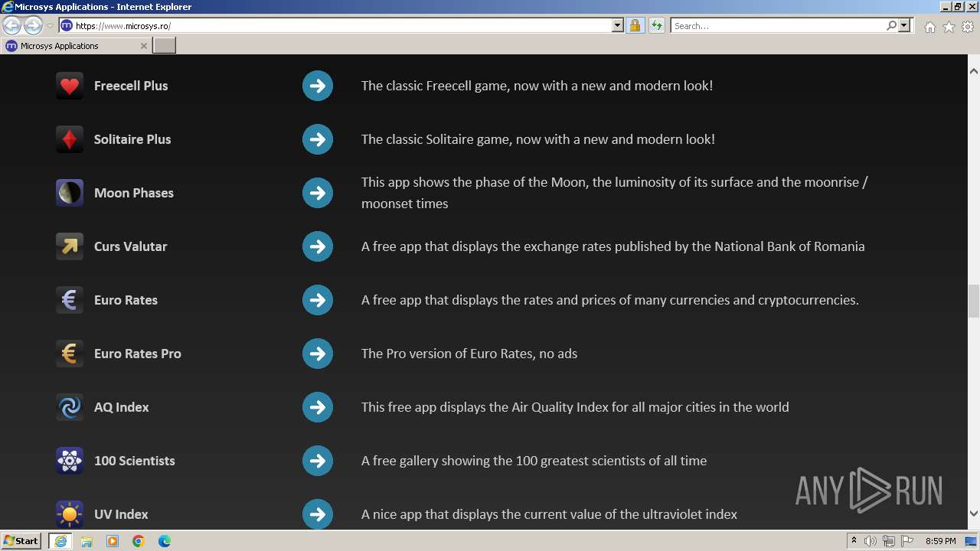980x551 pixels.
Task: Refresh the page with the green arrows
Action: 656,25
